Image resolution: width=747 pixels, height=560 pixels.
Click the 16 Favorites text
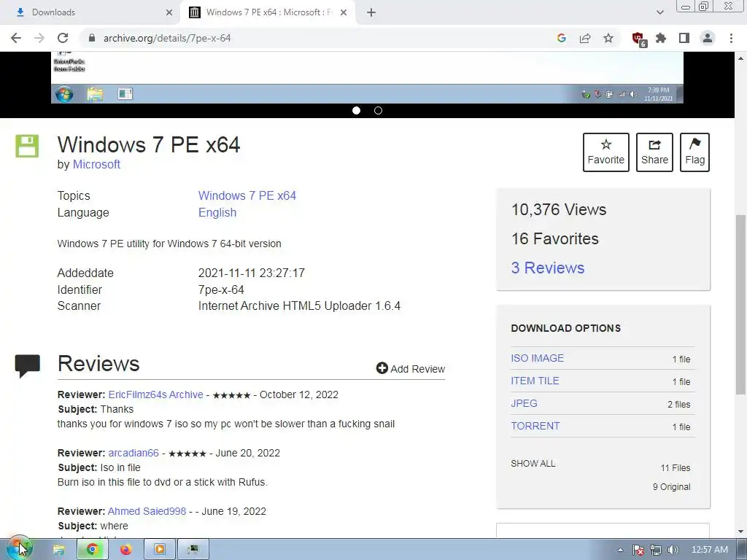point(555,238)
